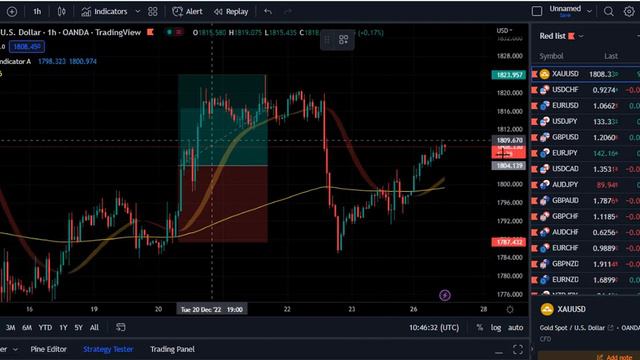
Task: Select XAUUSD in the watchlist
Action: [x=586, y=74]
